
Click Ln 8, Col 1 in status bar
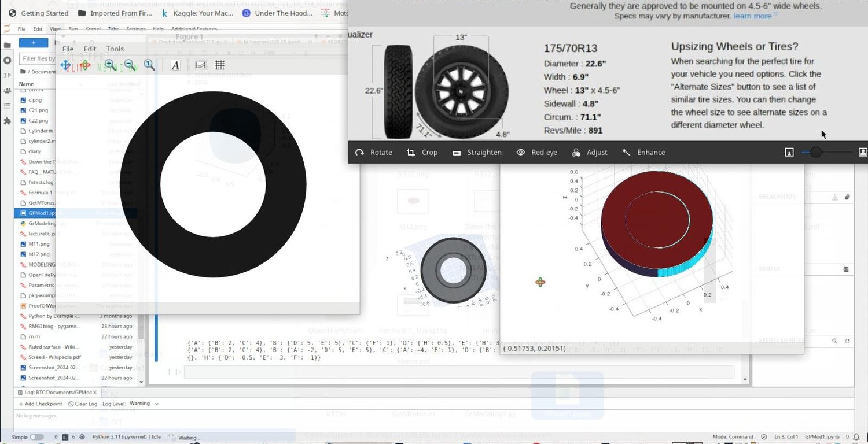point(785,437)
